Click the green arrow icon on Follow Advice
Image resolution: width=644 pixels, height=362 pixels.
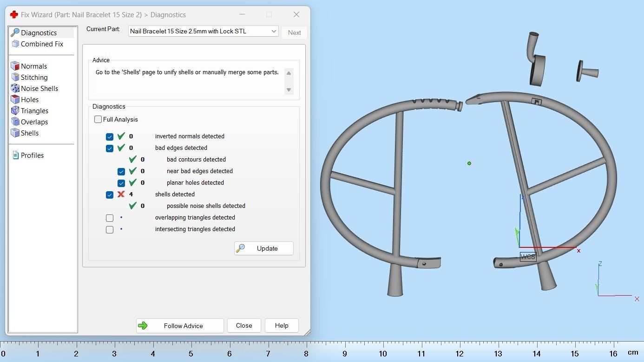pos(143,326)
